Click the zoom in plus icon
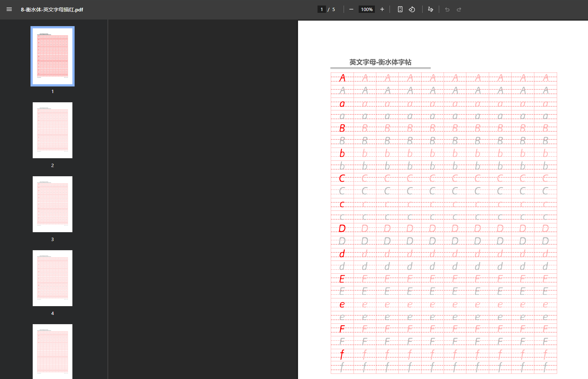Screen dimensions: 588x379 pos(382,10)
